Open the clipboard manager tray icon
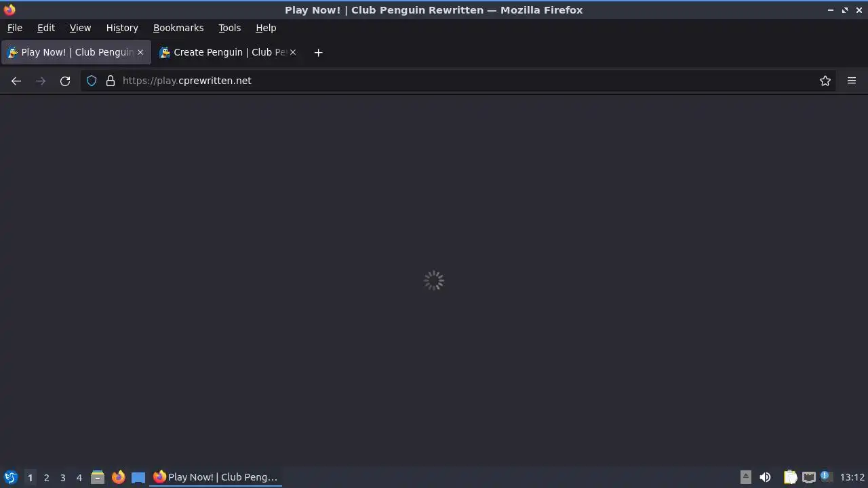868x488 pixels. coord(790,477)
